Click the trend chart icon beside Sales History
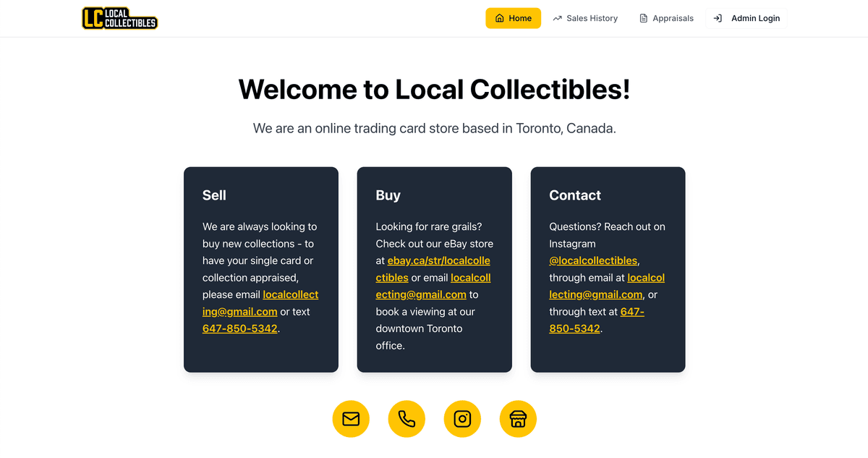Screen dimensions: 868x458 click(557, 19)
